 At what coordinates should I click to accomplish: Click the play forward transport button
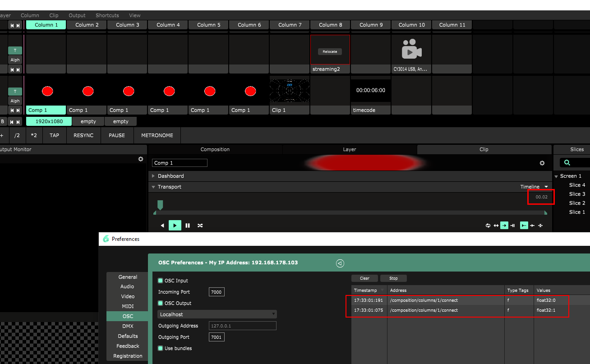pos(175,226)
